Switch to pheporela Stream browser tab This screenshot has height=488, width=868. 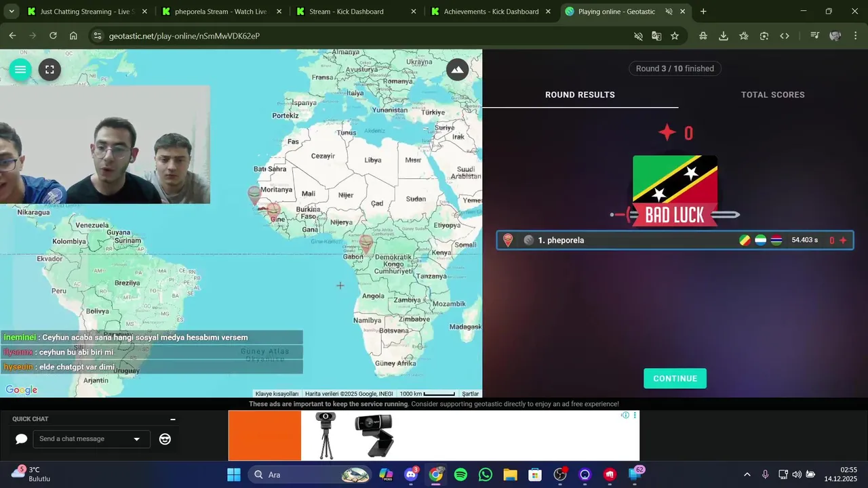click(220, 12)
